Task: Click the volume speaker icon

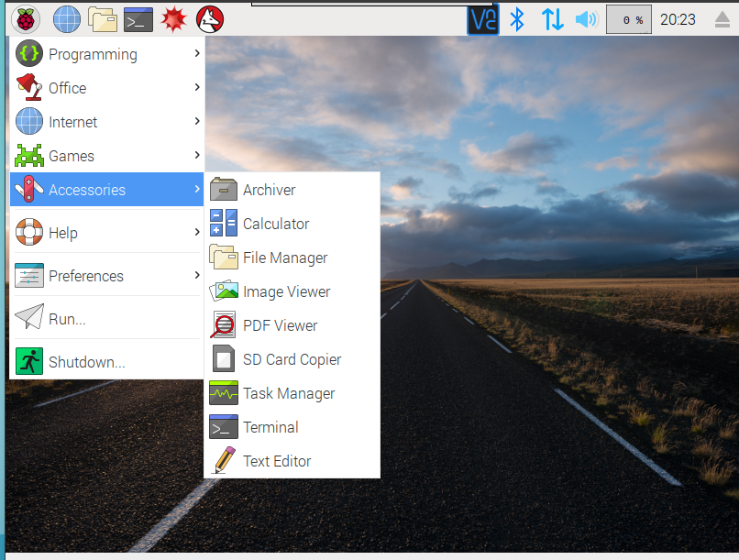Action: click(x=585, y=19)
